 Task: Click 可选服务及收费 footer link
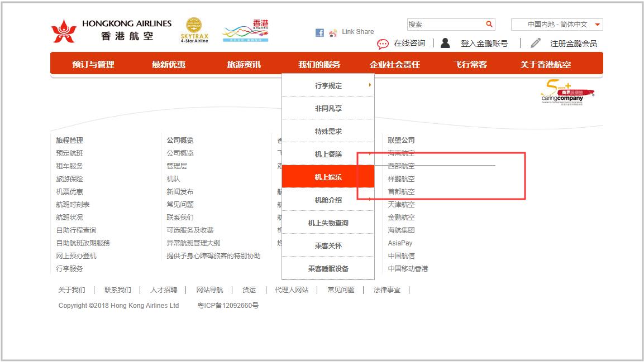pos(190,230)
